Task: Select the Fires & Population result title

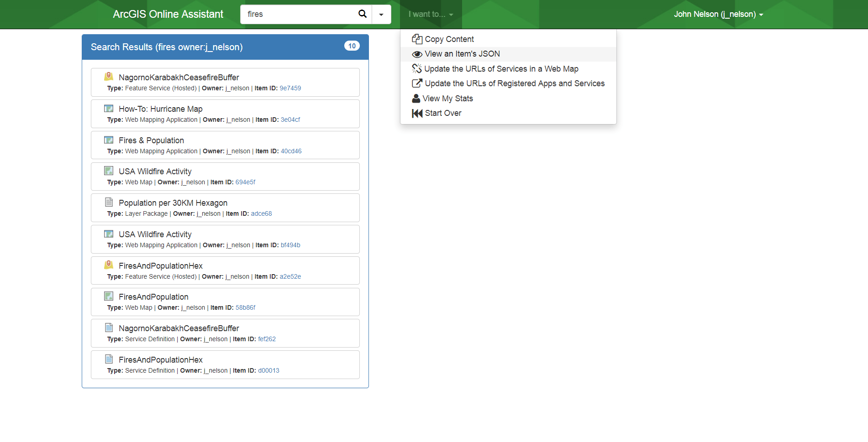Action: [152, 140]
